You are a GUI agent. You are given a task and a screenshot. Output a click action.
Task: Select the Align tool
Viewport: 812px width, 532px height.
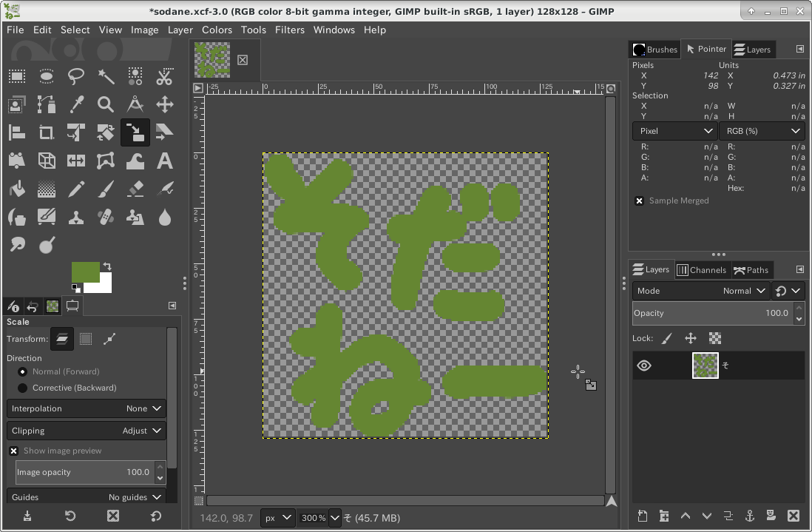pos(16,132)
